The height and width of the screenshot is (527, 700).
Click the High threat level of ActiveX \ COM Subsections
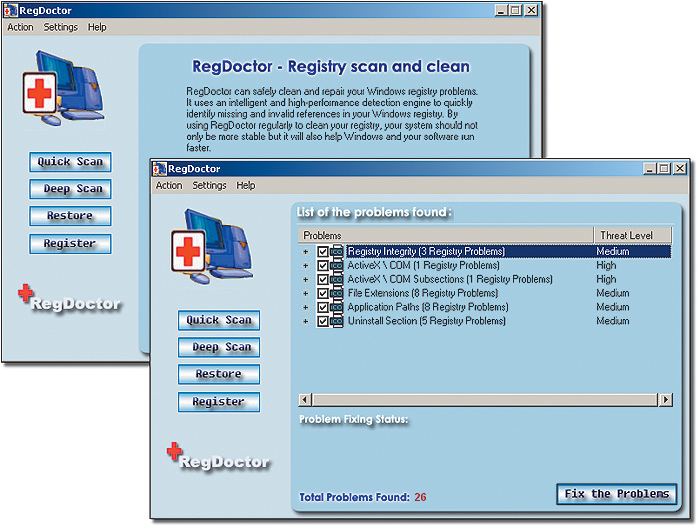click(606, 279)
